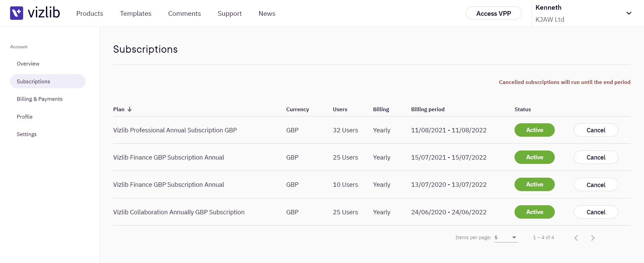Open the Support menu

pos(230,13)
